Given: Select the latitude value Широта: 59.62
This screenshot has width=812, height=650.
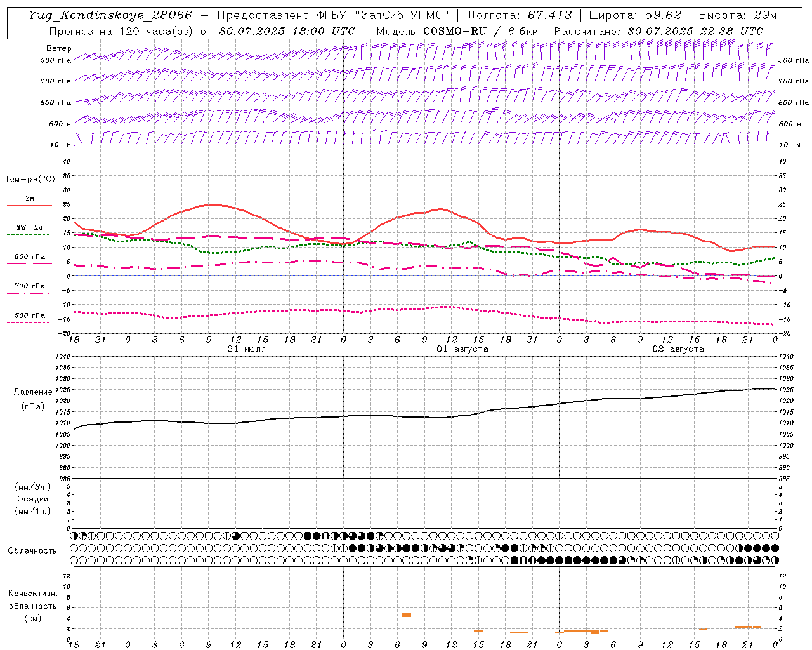Looking at the screenshot, I should coord(635,15).
